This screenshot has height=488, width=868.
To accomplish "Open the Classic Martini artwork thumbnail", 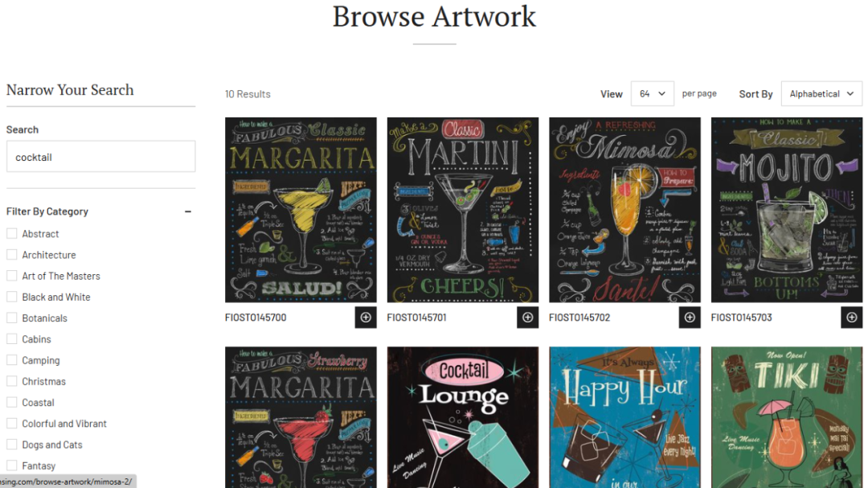I will point(463,210).
